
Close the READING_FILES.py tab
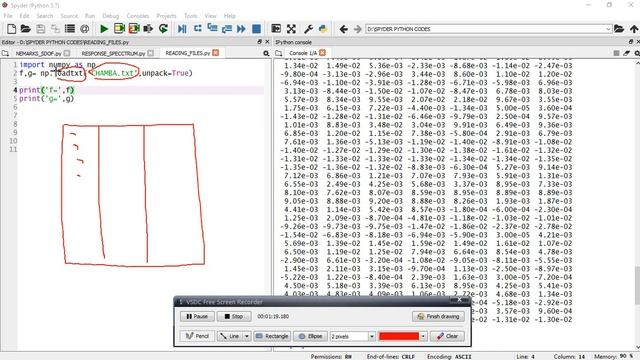point(216,53)
